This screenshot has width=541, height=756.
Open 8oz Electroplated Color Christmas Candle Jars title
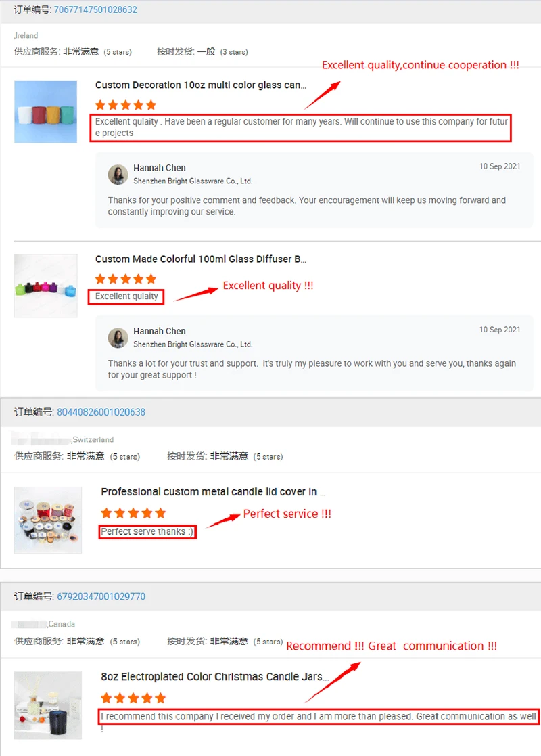pos(215,676)
